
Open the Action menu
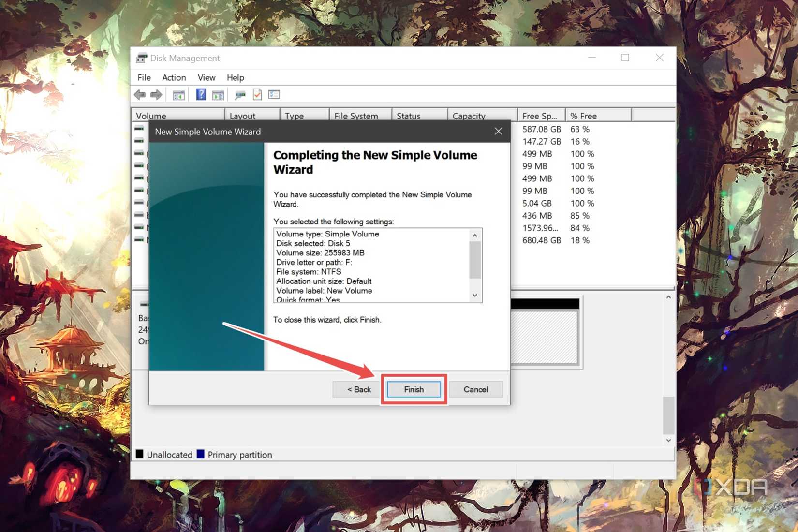coord(174,77)
